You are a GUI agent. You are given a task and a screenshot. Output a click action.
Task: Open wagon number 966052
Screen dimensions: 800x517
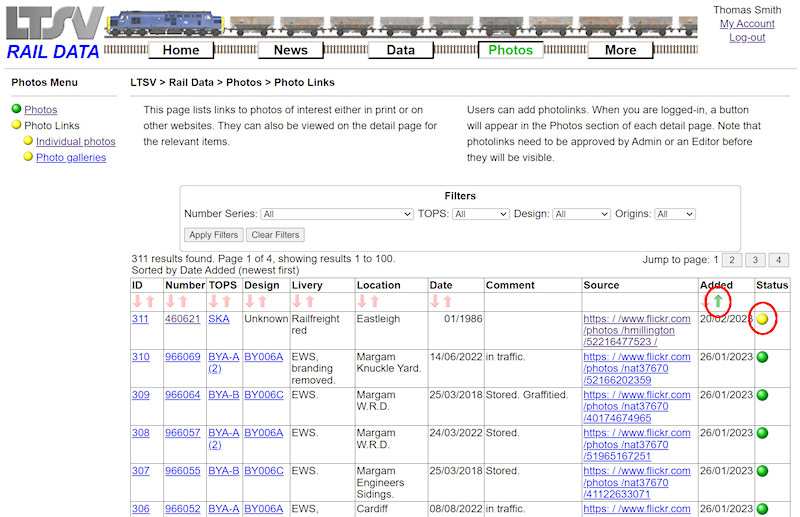tap(183, 509)
